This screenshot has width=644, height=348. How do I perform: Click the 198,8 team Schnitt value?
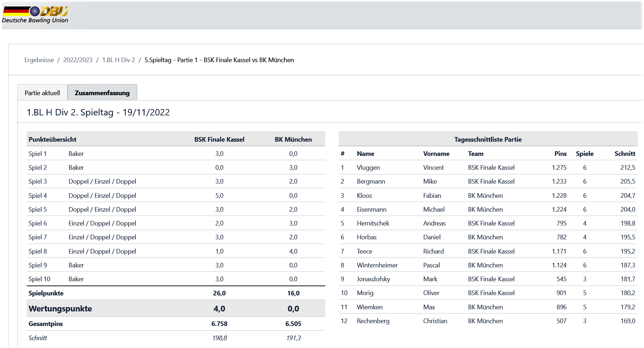point(219,338)
